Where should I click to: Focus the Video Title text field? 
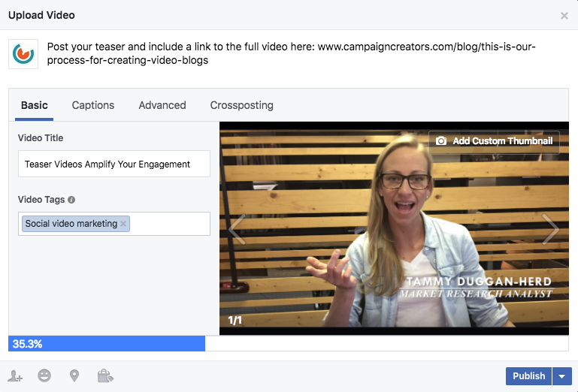point(114,164)
